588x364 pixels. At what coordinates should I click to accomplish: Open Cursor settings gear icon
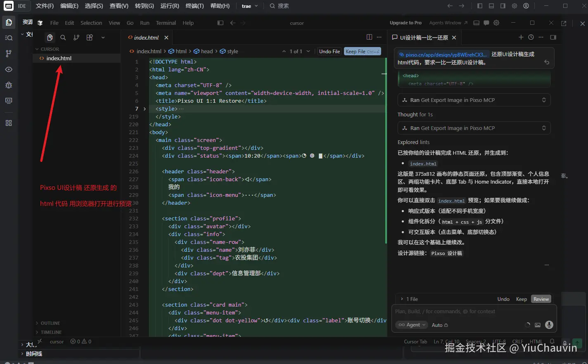[x=496, y=23]
